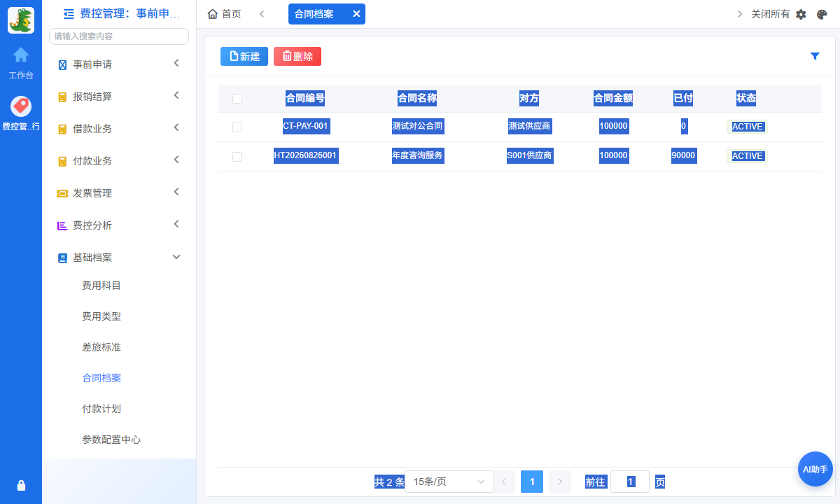This screenshot has width=840, height=504.
Task: Collapse the 基础档案 menu group
Action: click(x=119, y=257)
